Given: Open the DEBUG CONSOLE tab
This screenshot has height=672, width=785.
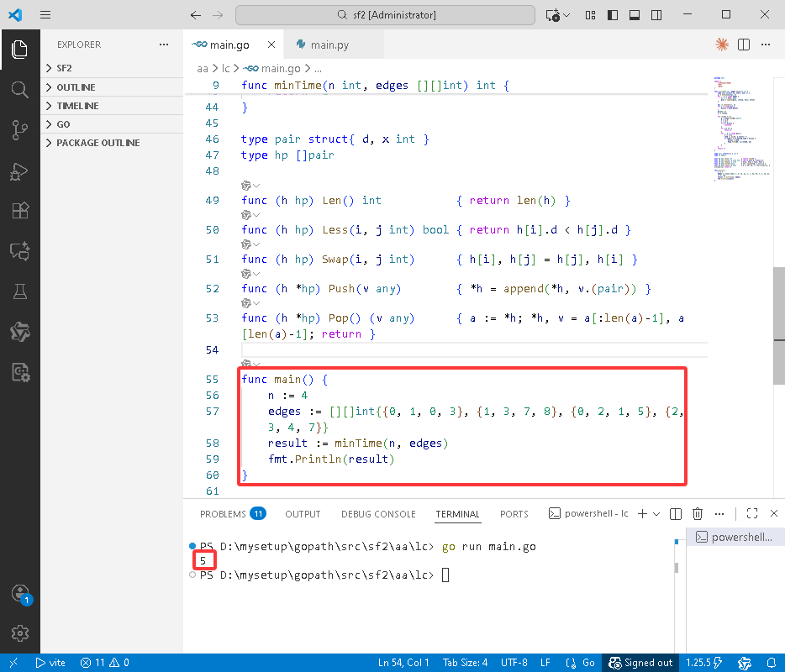Looking at the screenshot, I should tap(378, 514).
